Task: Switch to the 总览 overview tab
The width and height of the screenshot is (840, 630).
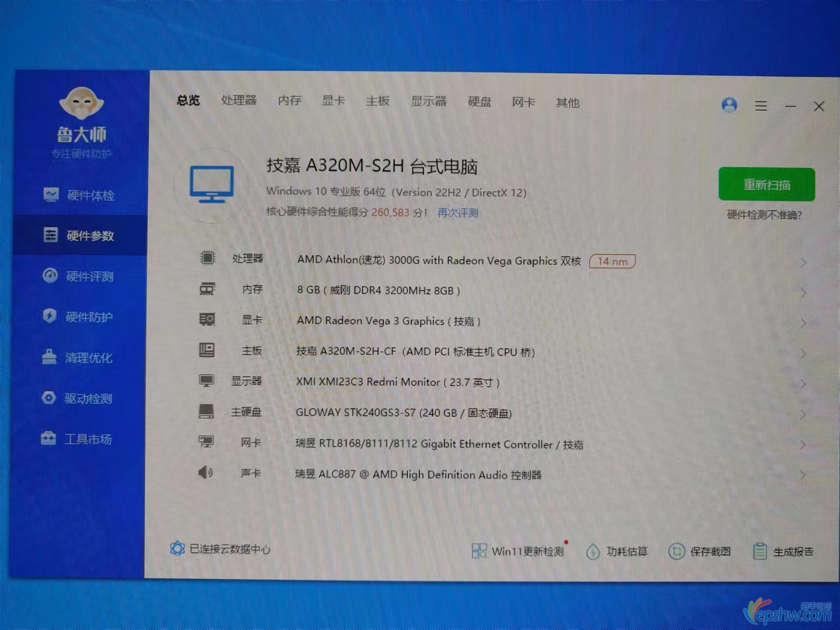Action: pos(188,100)
